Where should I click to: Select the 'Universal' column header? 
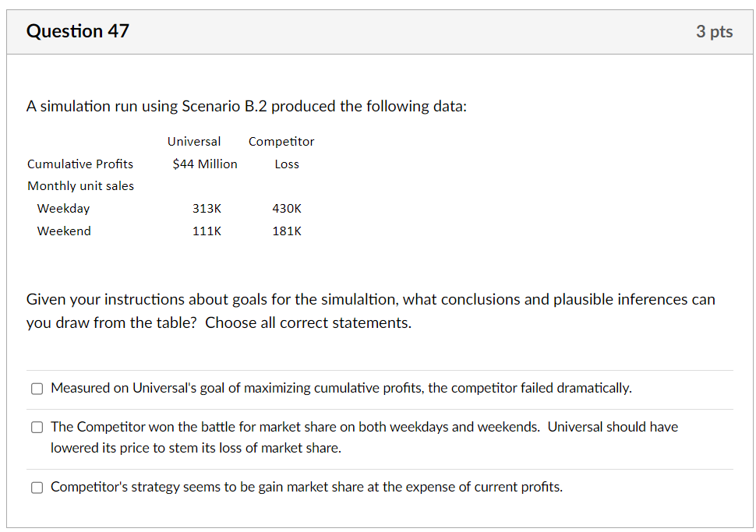194,142
